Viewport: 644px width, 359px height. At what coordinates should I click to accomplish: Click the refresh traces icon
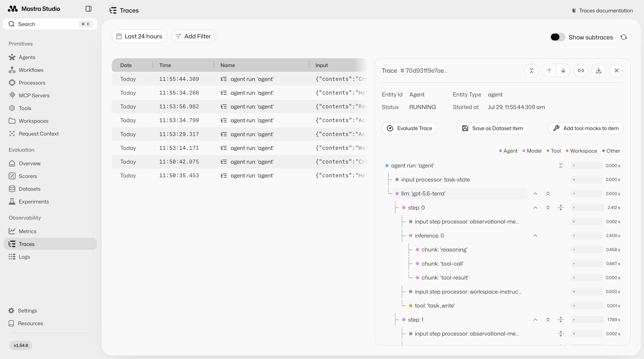624,37
